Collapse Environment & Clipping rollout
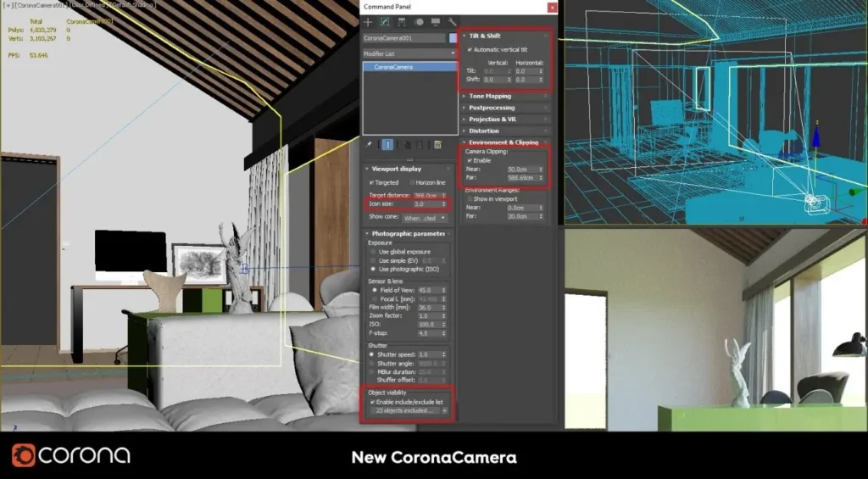Screen dimensions: 868x479 pos(504,143)
